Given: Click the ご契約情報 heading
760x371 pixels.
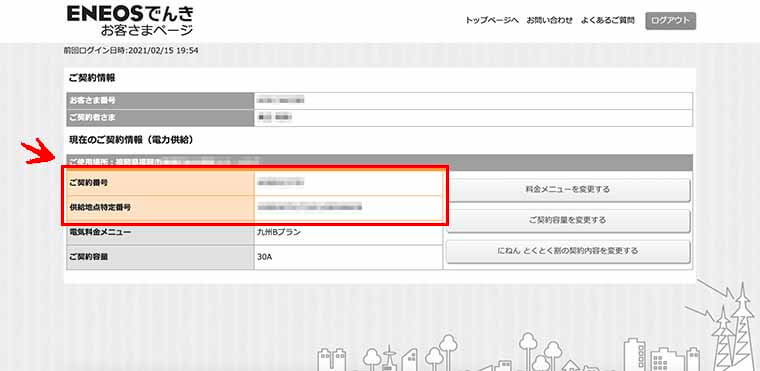Looking at the screenshot, I should [92, 78].
